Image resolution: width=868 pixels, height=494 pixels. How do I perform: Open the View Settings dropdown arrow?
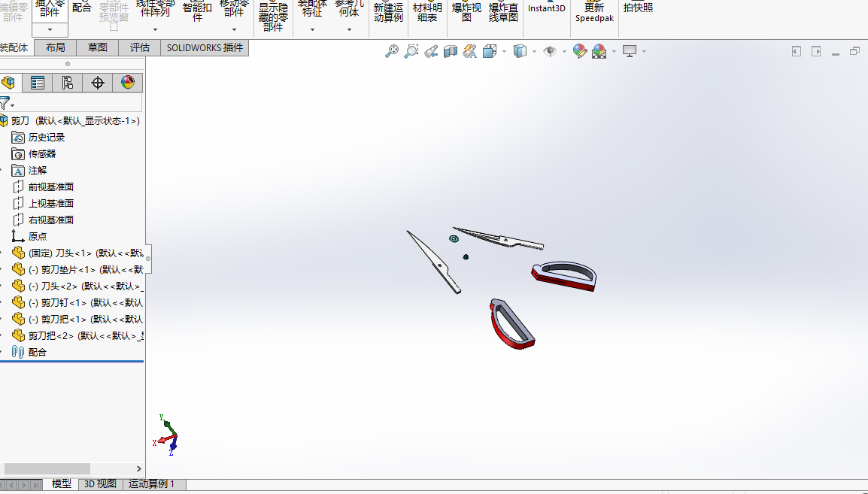click(644, 51)
